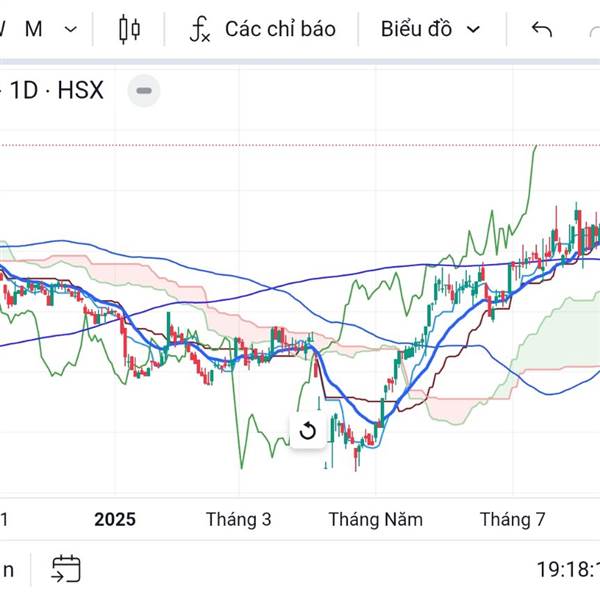Open the candlestick chart style icon
The image size is (600, 600).
coord(129,29)
